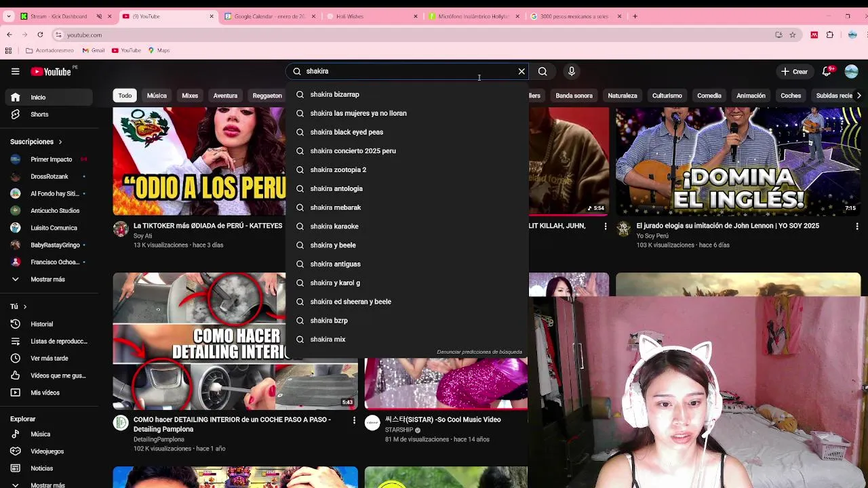This screenshot has width=868, height=488.
Task: Select the Aventura filter chip
Action: click(x=225, y=96)
